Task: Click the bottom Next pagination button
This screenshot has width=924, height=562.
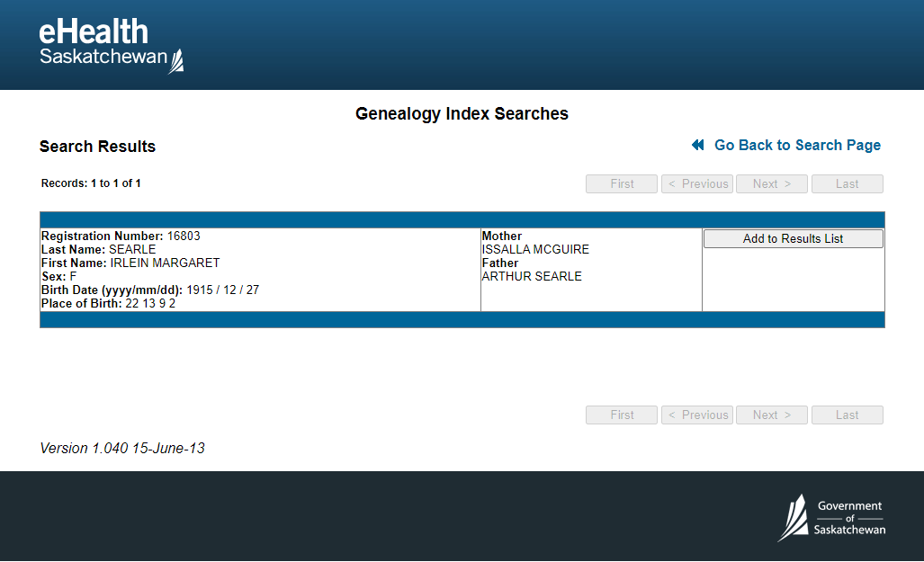Action: (772, 415)
